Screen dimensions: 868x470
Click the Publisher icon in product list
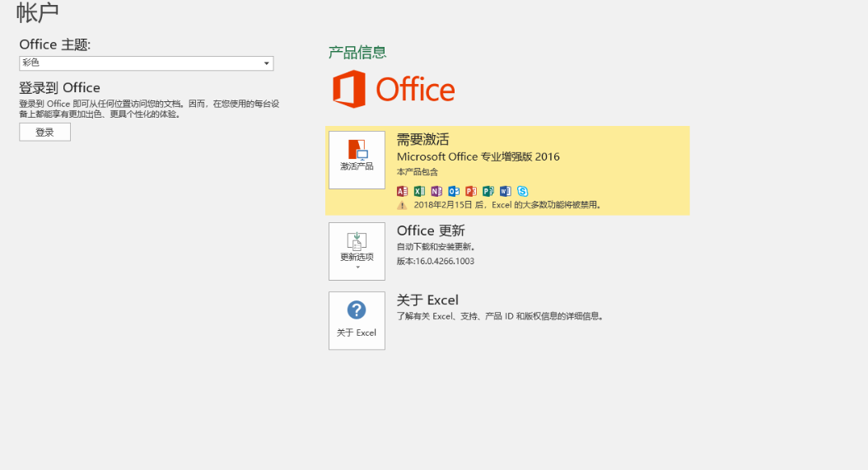(488, 191)
